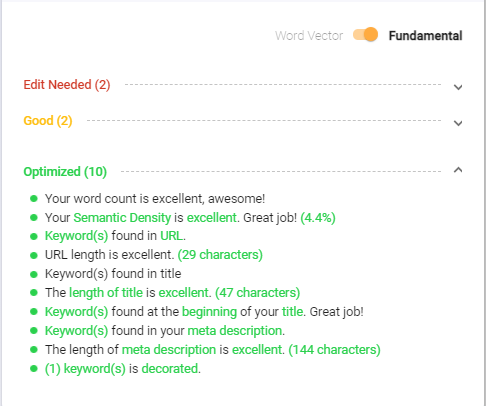Collapse the Optimized section chevron
This screenshot has width=486, height=406.
(x=458, y=170)
